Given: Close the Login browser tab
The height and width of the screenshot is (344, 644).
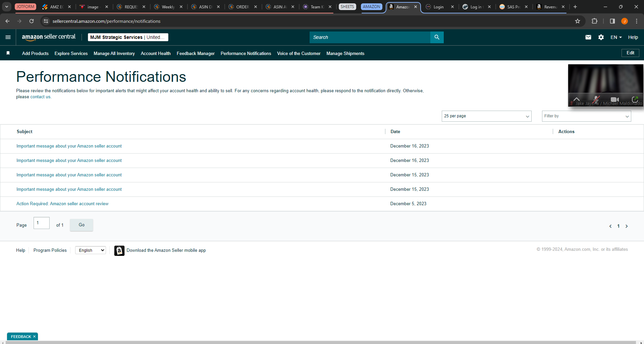Looking at the screenshot, I should pyautogui.click(x=452, y=7).
